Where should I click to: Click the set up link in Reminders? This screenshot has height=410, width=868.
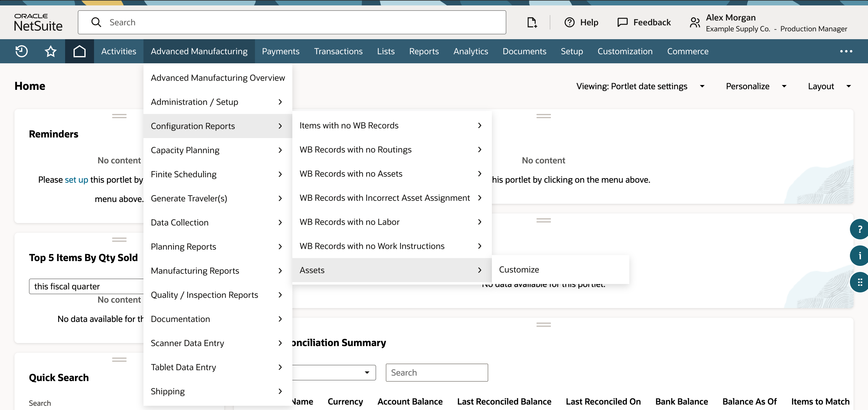pyautogui.click(x=76, y=180)
